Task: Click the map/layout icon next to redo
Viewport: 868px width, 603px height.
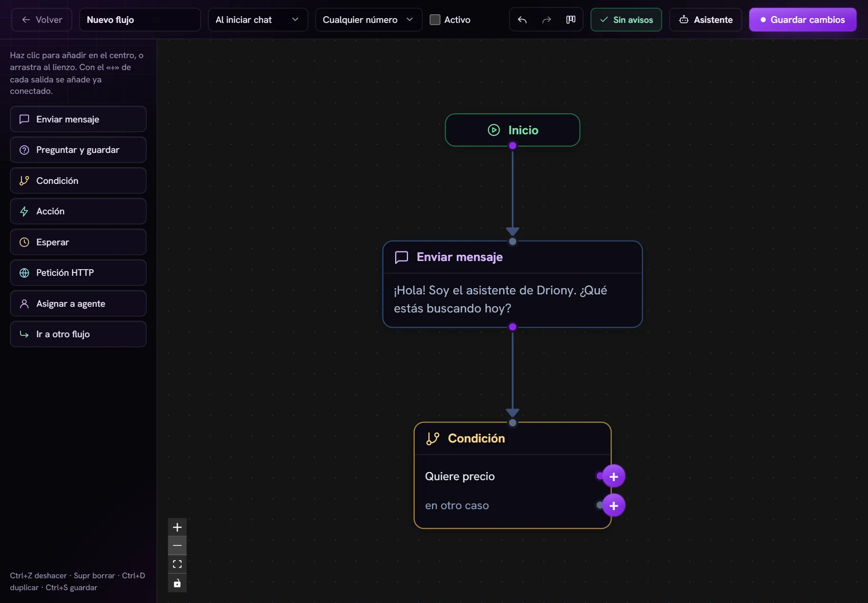Action: [571, 20]
